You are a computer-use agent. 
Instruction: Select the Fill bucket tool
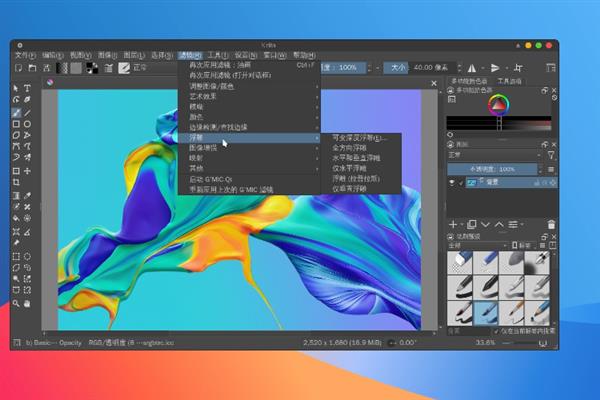[x=16, y=218]
